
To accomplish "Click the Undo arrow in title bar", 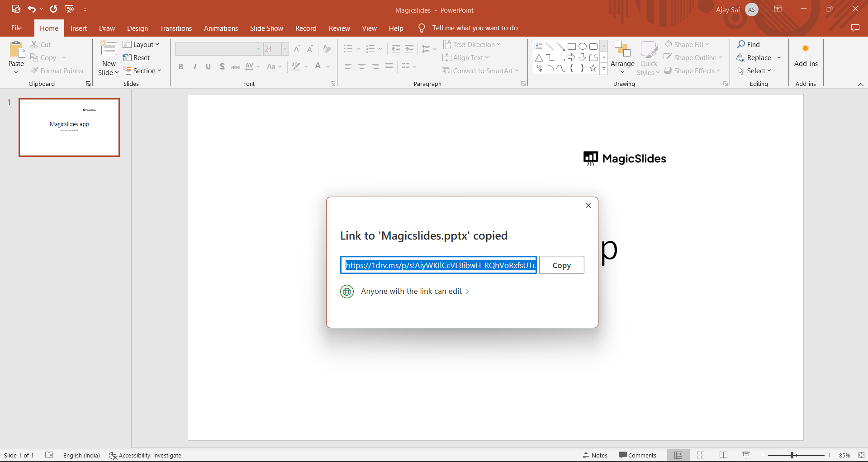I will 31,9.
